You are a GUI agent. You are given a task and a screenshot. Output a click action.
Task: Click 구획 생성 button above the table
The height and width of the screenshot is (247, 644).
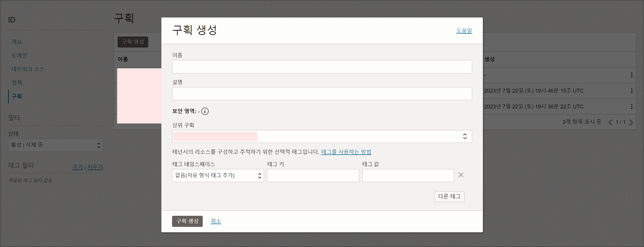point(133,42)
